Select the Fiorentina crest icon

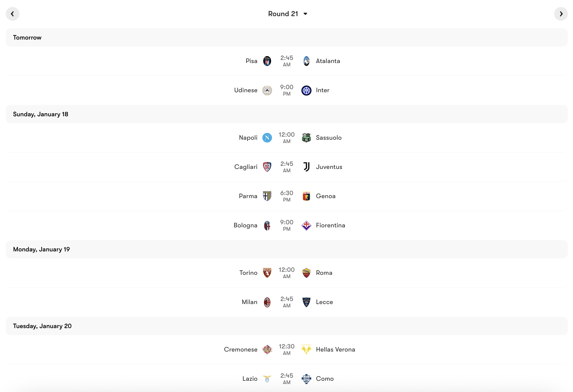point(306,225)
